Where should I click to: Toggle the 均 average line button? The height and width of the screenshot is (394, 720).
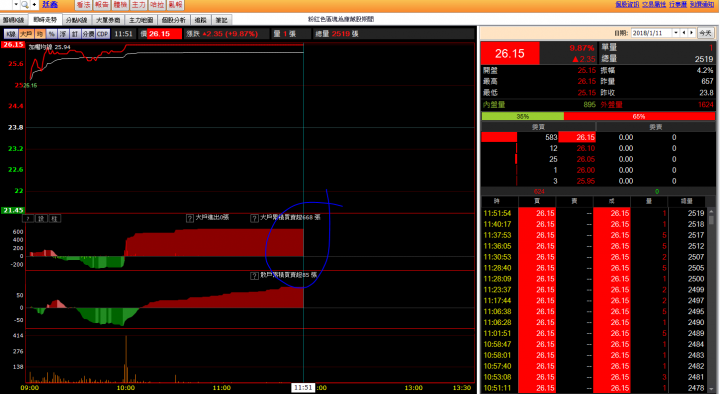click(x=39, y=34)
